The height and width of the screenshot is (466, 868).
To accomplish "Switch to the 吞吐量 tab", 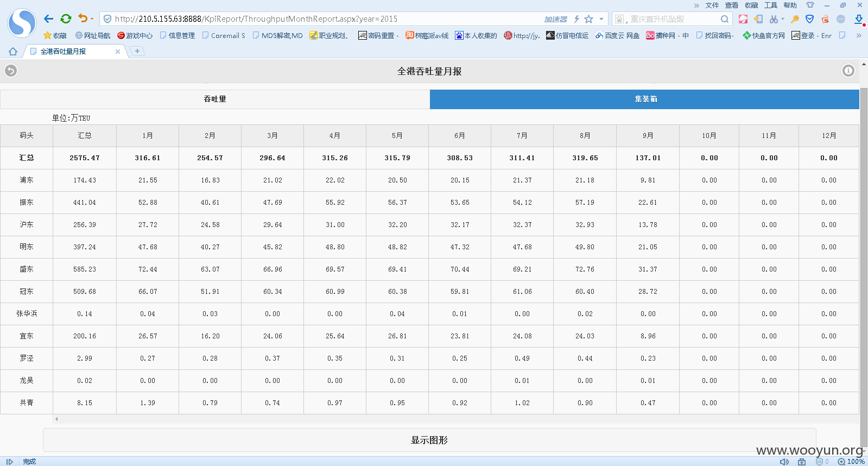I will pos(215,99).
